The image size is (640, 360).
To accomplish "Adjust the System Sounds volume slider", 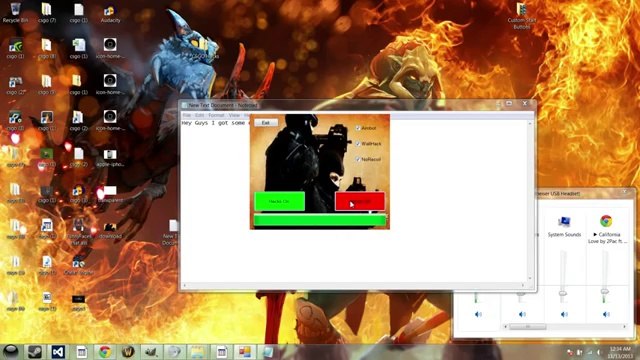I will 563,293.
